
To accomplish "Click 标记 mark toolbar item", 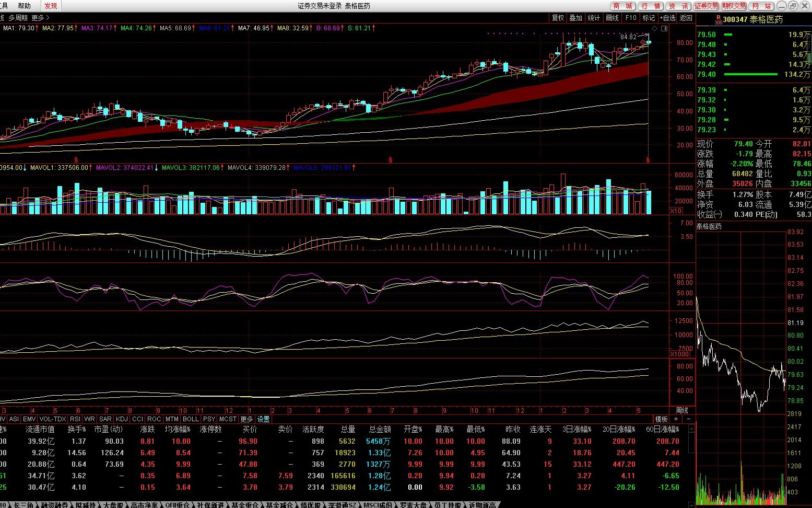I will 649,18.
